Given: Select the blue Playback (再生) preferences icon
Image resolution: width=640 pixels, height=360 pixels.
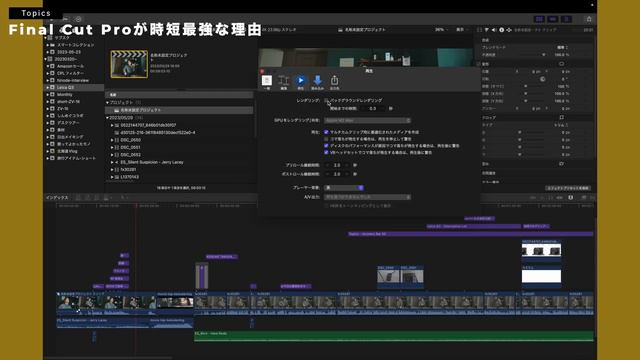Looking at the screenshot, I should pyautogui.click(x=300, y=81).
